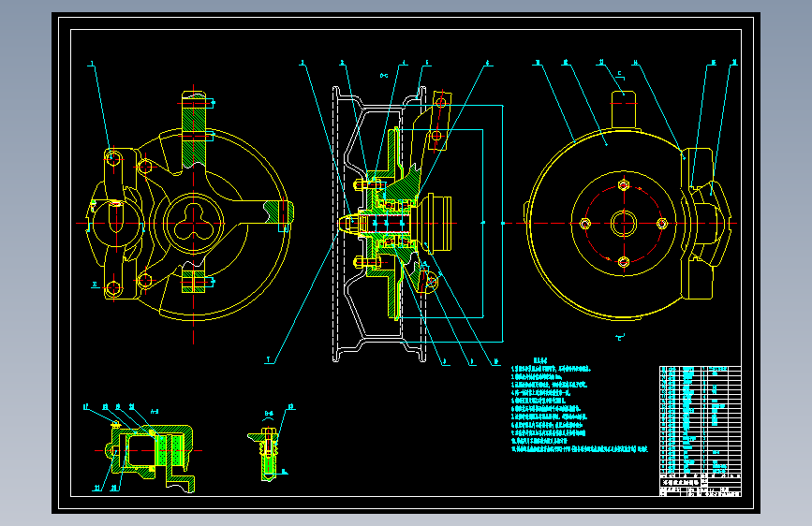Click the E view label near the lower caliper lug
This screenshot has width=812, height=526.
pyautogui.click(x=95, y=285)
